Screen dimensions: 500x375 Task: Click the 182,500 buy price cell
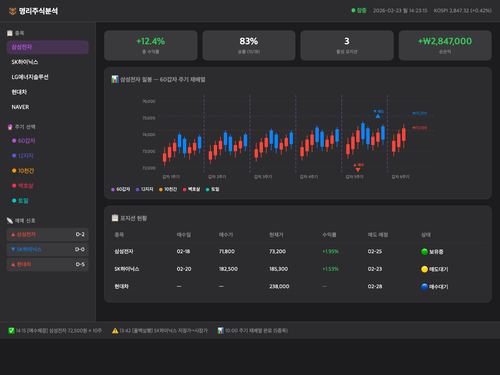coord(228,269)
